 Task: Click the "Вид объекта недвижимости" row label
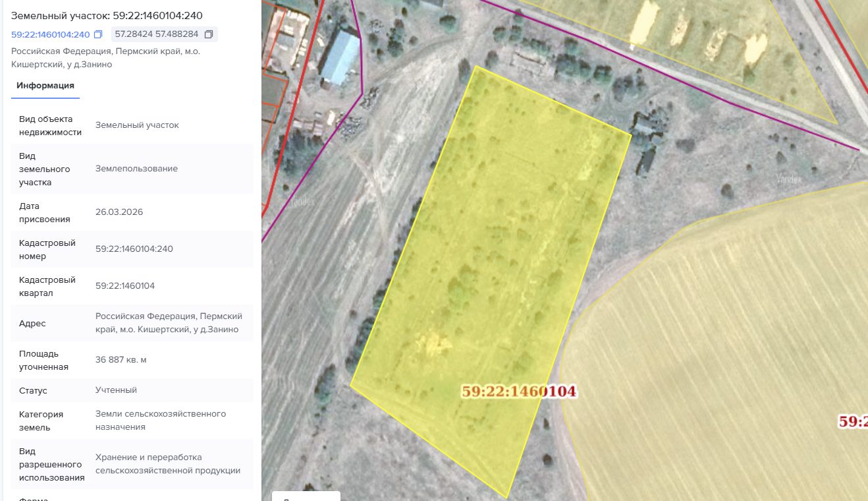51,125
